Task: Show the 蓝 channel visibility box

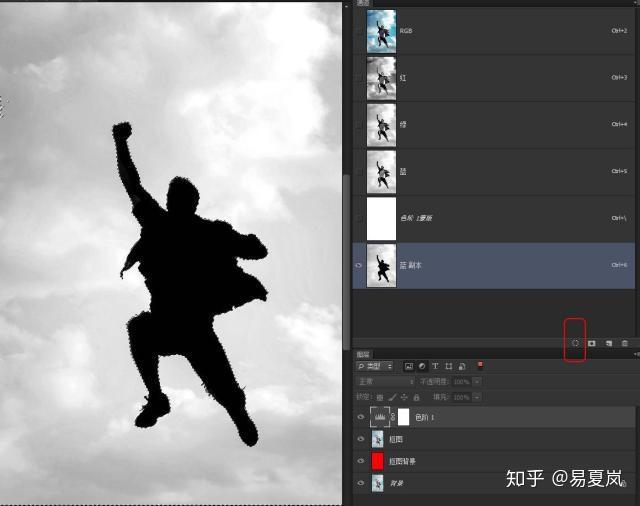Action: tap(359, 172)
